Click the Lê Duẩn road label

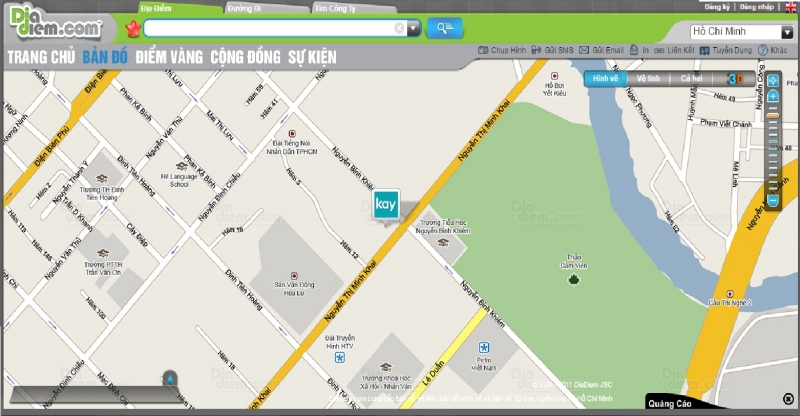coord(434,373)
